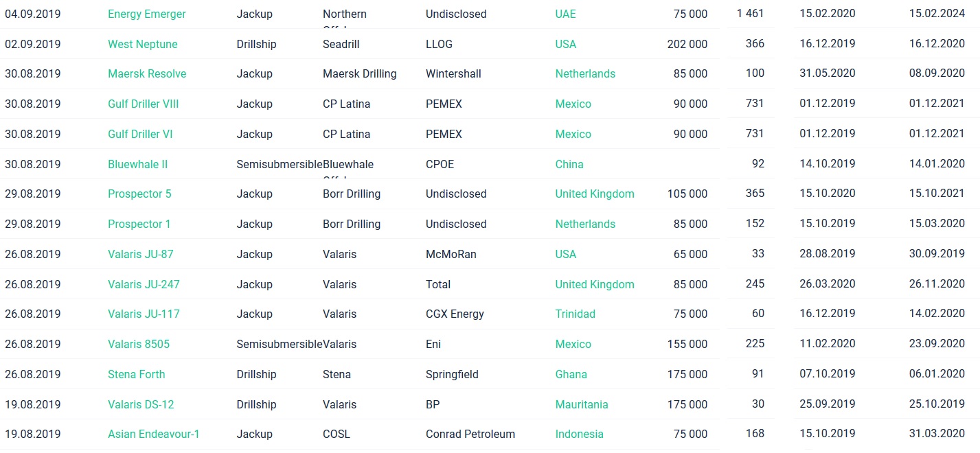Open the Gulf Driller VI link
The width and height of the screenshot is (980, 453).
point(140,134)
